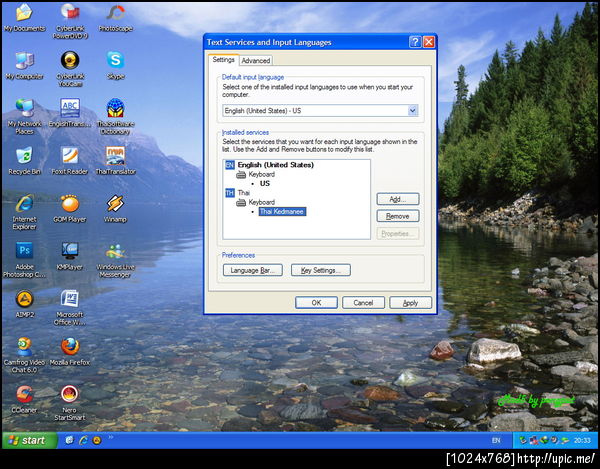600x469 pixels.
Task: Open Mozilla Firefox desktop icon
Action: 70,352
